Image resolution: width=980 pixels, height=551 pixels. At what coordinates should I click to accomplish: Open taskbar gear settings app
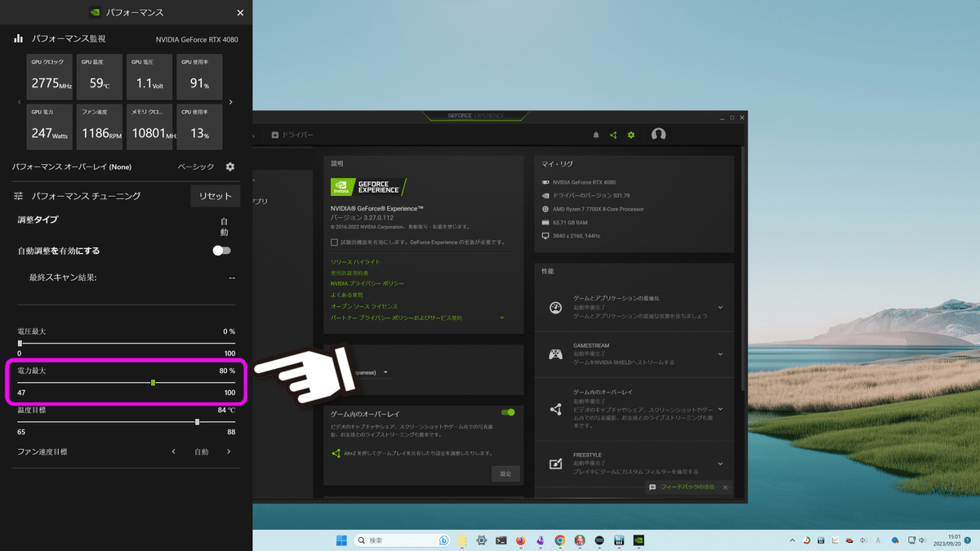pyautogui.click(x=482, y=540)
